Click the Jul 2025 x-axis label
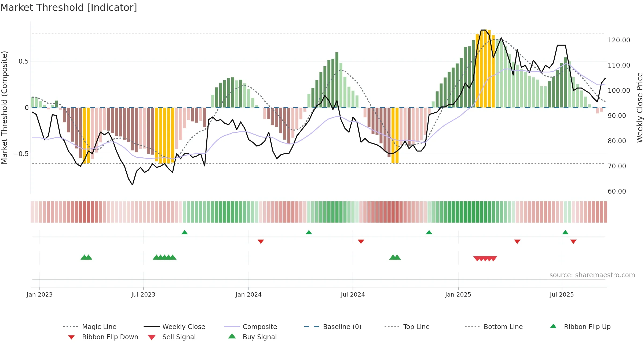Image resolution: width=644 pixels, height=362 pixels. (562, 294)
